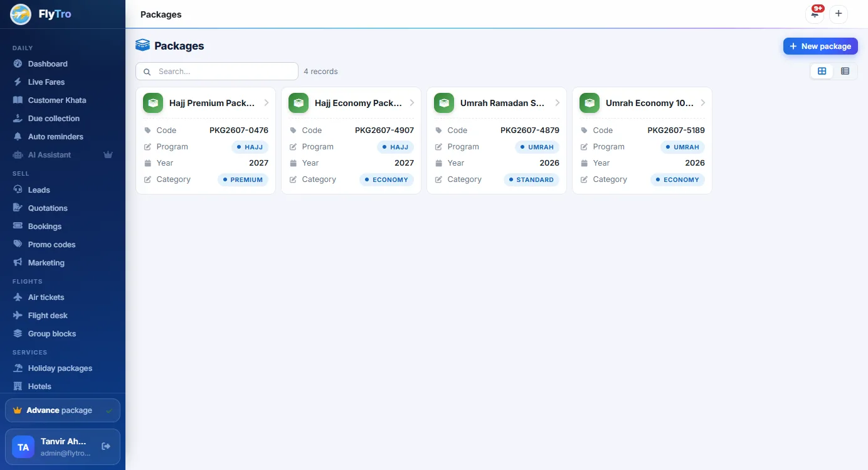This screenshot has height=470, width=868.
Task: Click the Due collection hand icon
Action: coord(18,118)
